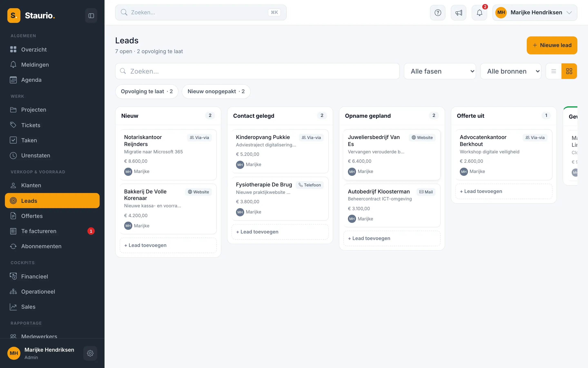Toggle the Opvolging te laat filter chip
Viewport: 588px width, 368px height.
[147, 92]
